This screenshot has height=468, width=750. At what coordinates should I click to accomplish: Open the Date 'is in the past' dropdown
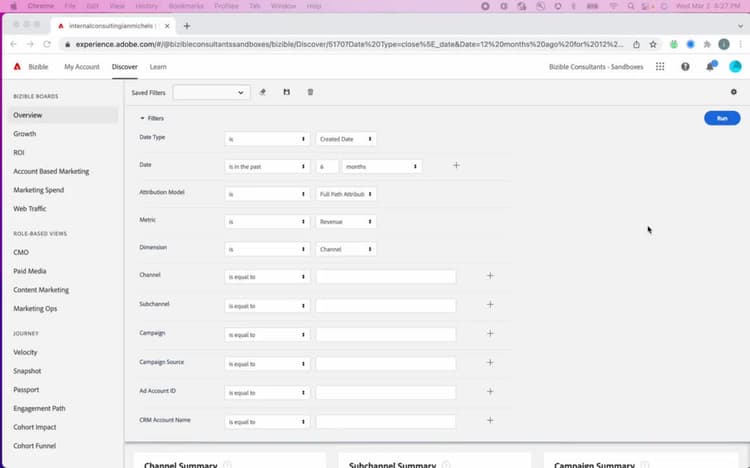tap(267, 167)
